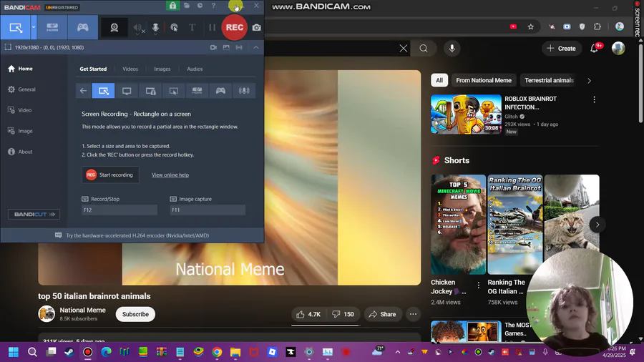
Task: Take a screenshot with the camera icon
Action: pyautogui.click(x=256, y=27)
